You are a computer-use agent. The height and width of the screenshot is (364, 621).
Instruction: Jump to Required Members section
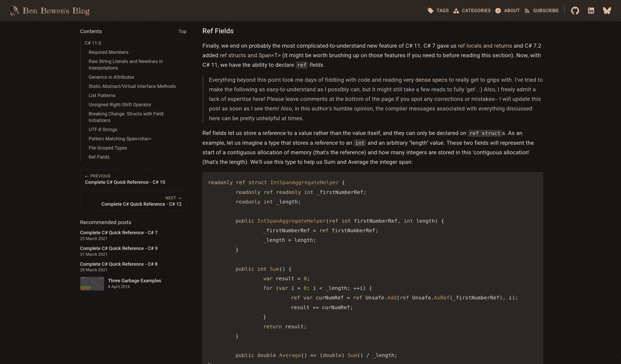109,52
